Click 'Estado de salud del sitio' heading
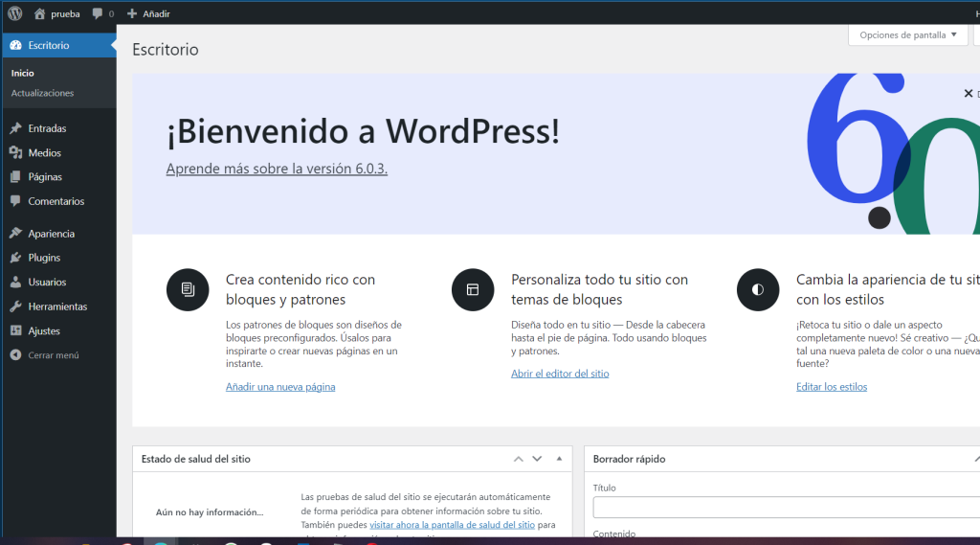980x545 pixels. (x=195, y=459)
